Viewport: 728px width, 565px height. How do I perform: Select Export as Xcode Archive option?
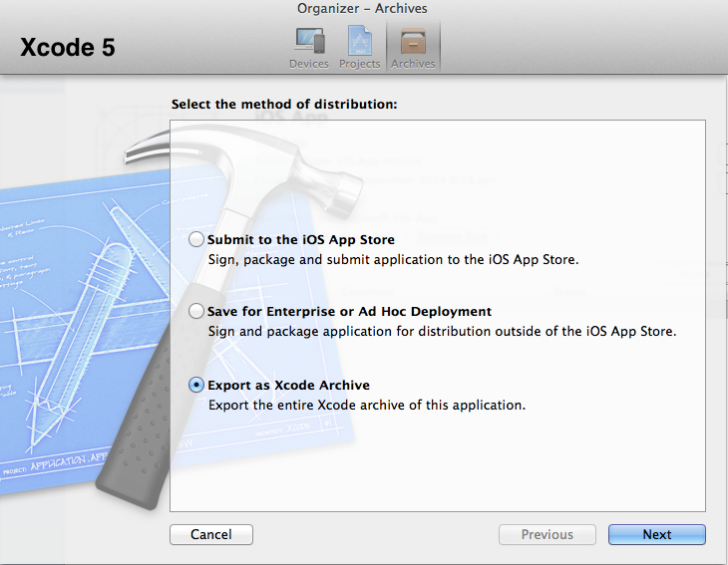(195, 385)
